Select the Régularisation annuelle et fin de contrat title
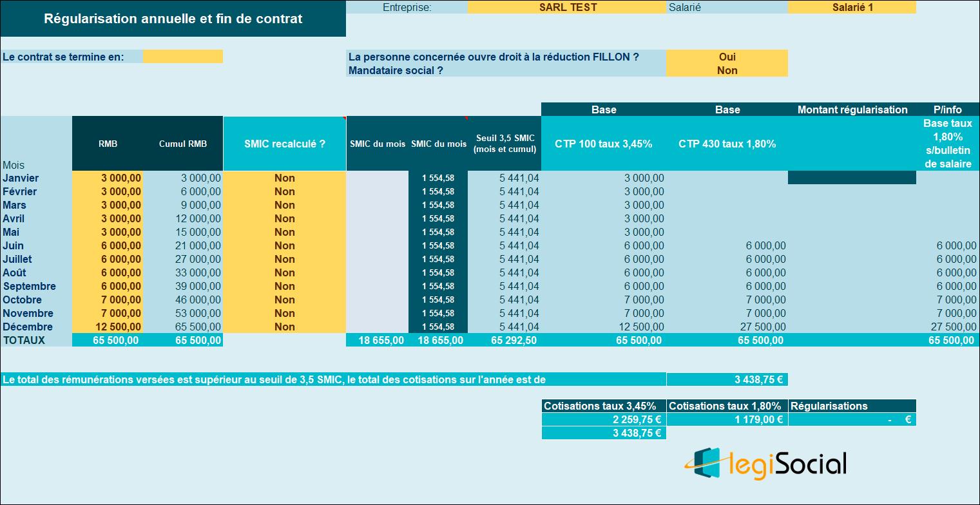 pos(173,19)
